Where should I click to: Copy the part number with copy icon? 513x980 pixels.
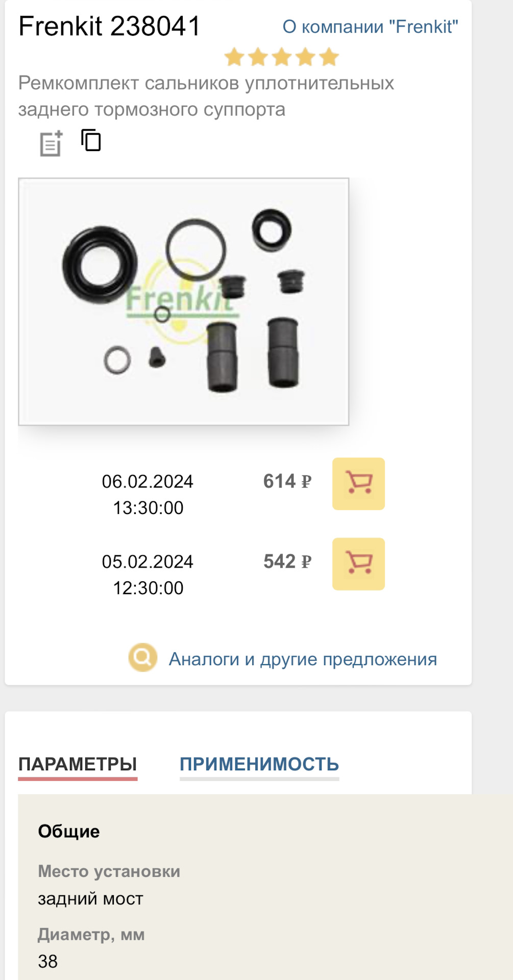point(91,140)
